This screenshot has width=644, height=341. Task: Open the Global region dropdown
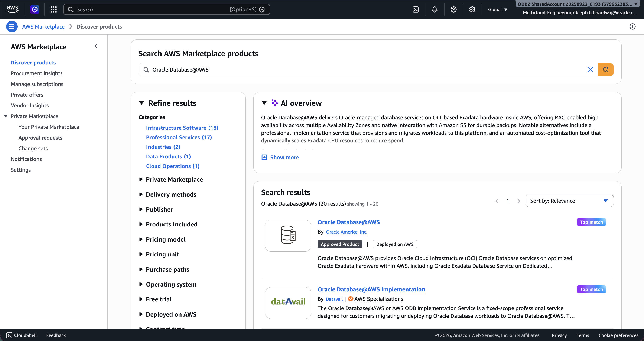coord(498,10)
